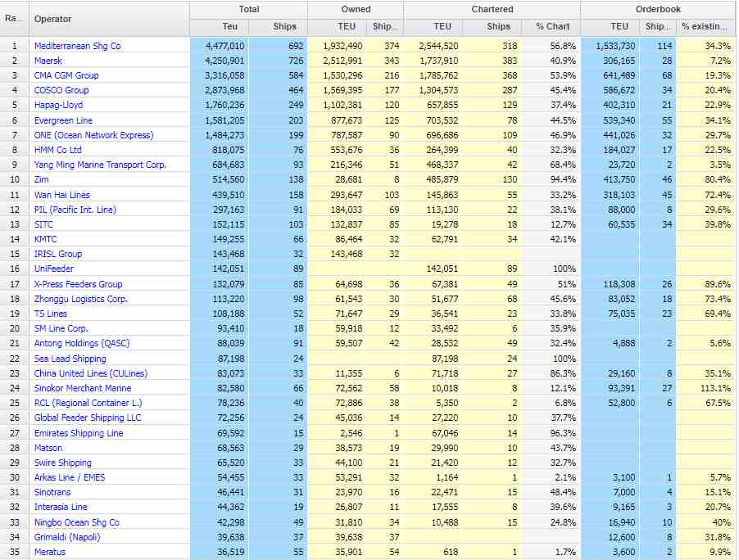739x560 pixels.
Task: Select the 1,785,762 chartered TEU cell
Action: click(433, 75)
